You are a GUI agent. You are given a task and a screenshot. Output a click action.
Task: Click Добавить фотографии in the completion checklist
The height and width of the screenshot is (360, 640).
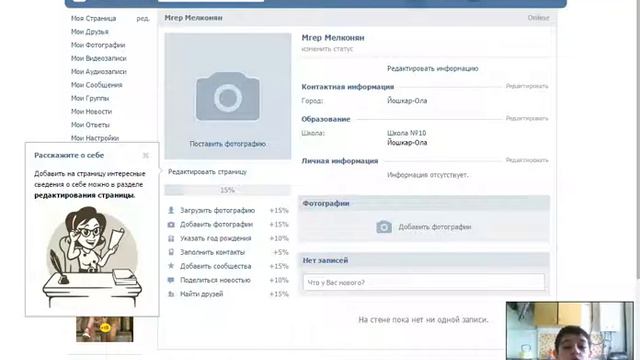pos(217,224)
